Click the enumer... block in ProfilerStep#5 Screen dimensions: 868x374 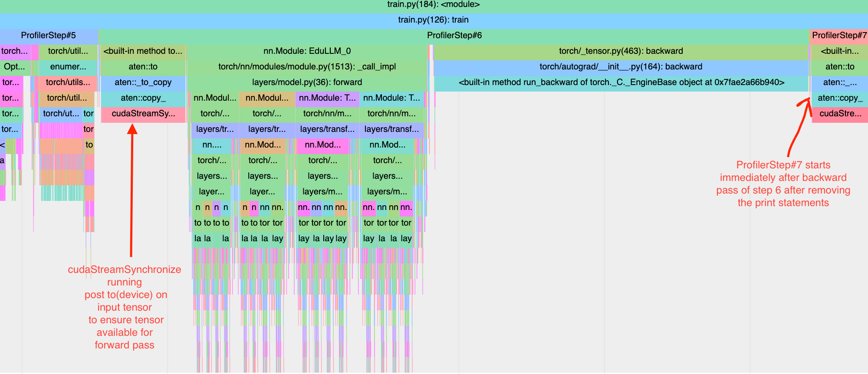(x=68, y=67)
